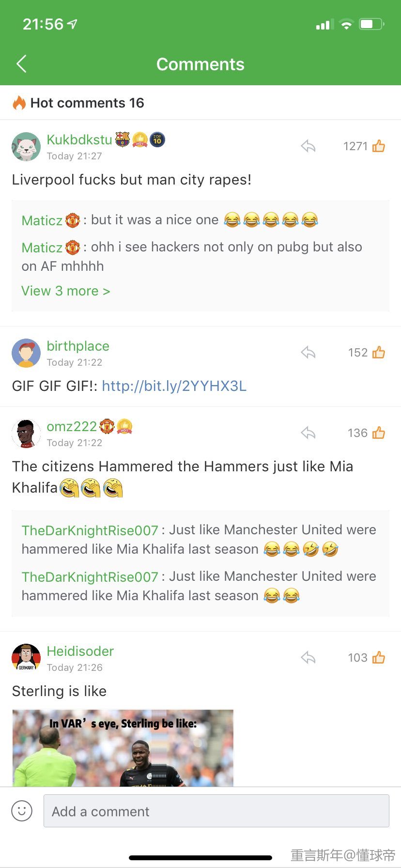Tap the Top 10 badge beside Kukbdkstu
Image resolution: width=401 pixels, height=868 pixels.
click(x=157, y=139)
